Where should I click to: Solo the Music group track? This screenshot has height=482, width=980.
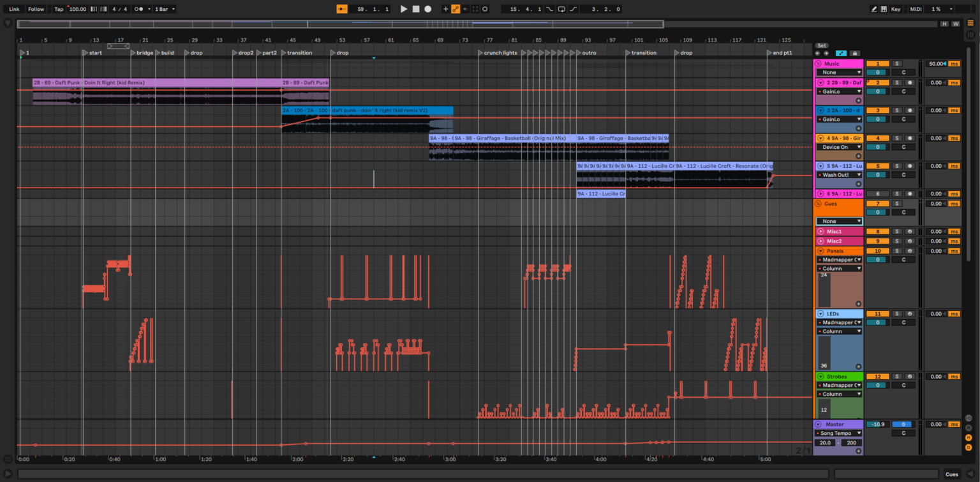[x=896, y=64]
